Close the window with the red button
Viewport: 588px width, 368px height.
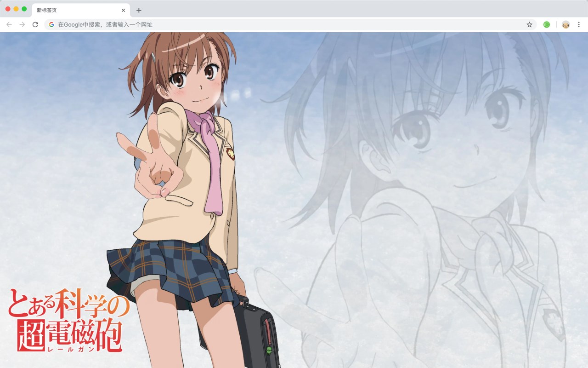point(8,9)
